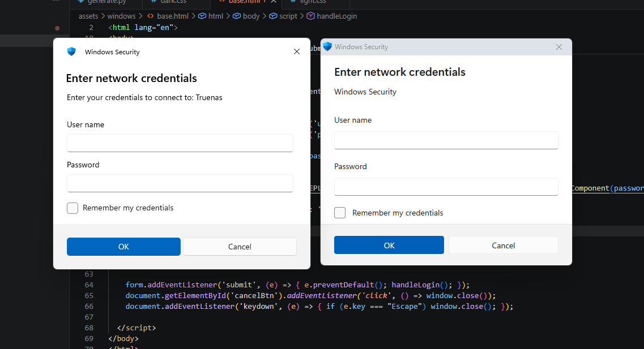
Task: Tick Remember my credentials in right dialog
Action: tap(340, 213)
